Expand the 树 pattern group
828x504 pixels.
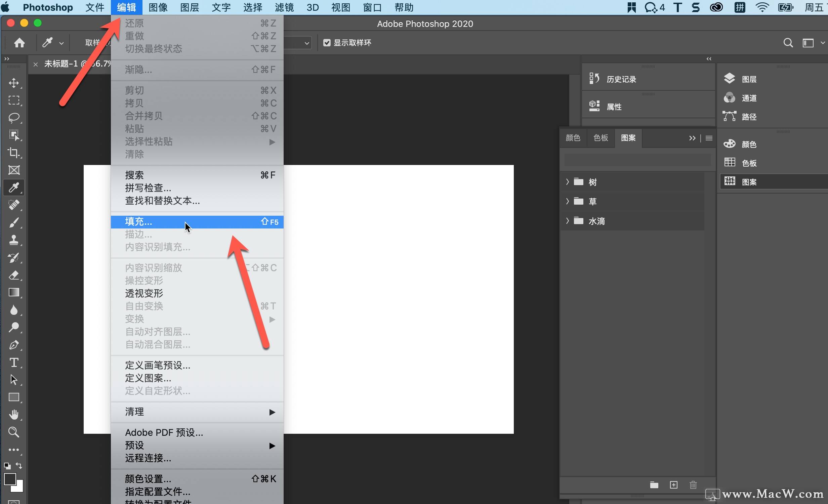[x=567, y=181]
